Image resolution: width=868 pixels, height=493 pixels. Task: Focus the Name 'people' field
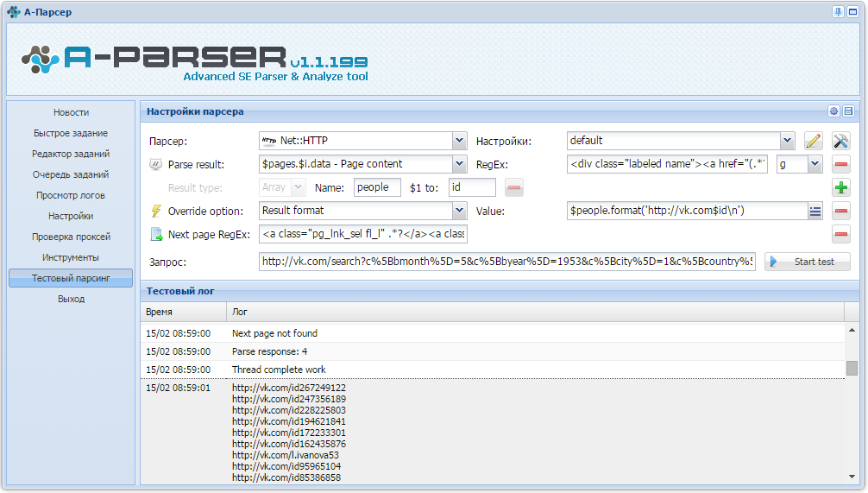(377, 187)
